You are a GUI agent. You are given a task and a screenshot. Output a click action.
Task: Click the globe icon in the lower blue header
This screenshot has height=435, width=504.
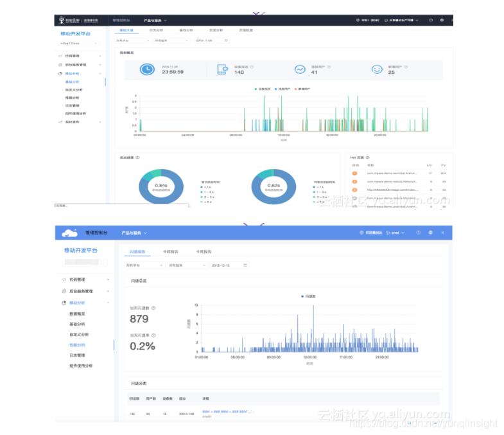click(x=430, y=233)
